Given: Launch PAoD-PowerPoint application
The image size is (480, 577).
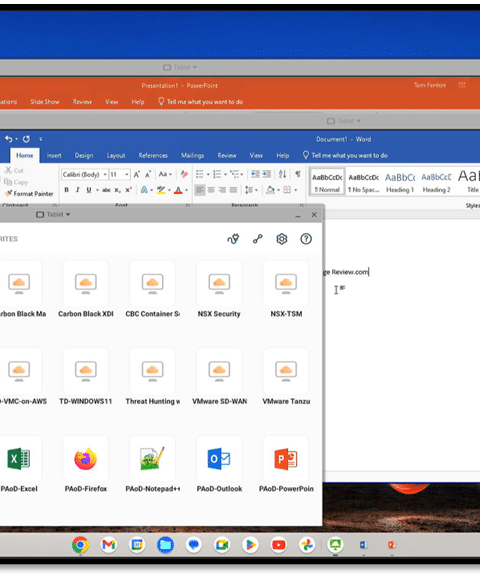Looking at the screenshot, I should click(286, 459).
